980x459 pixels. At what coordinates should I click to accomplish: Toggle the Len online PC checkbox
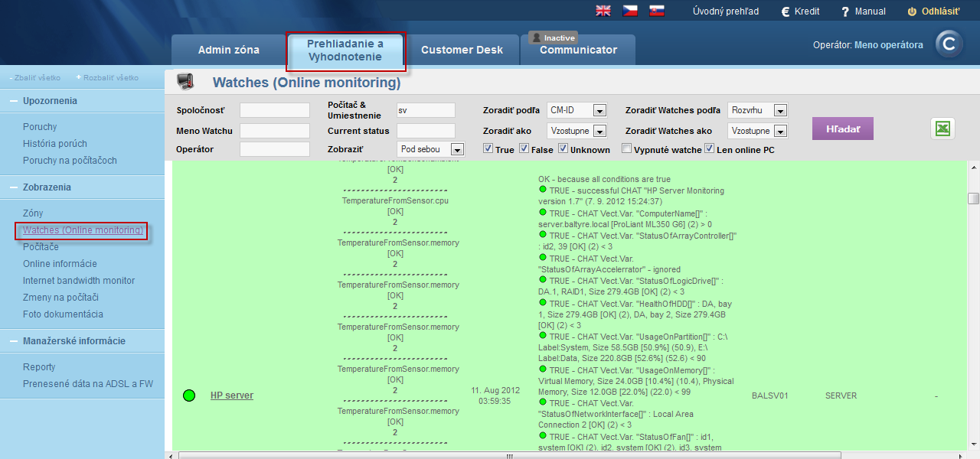[x=710, y=149]
